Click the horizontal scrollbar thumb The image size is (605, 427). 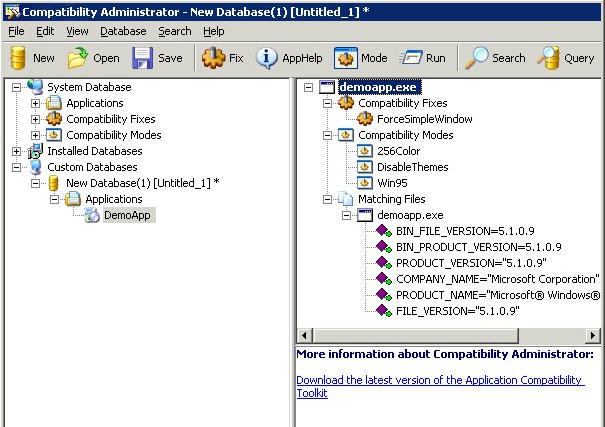(x=415, y=335)
